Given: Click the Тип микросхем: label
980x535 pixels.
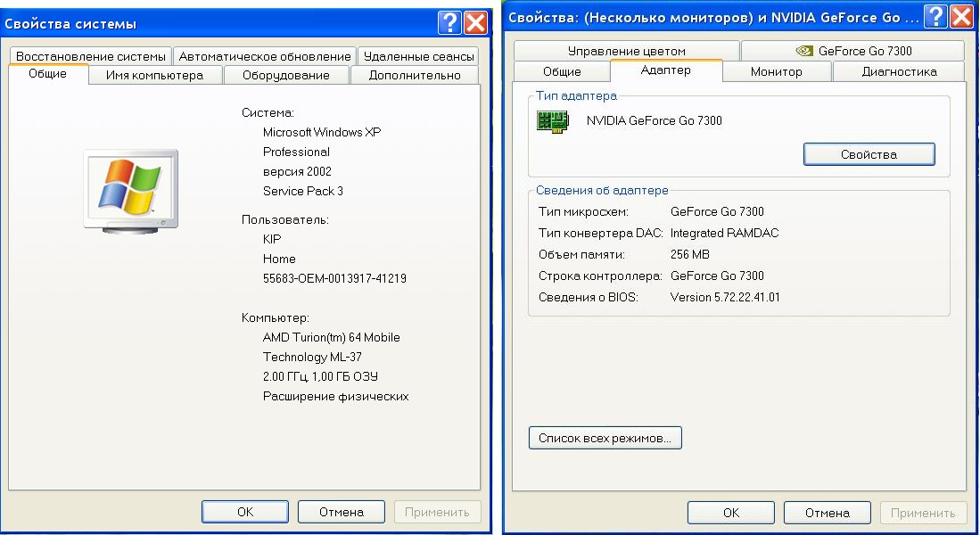Looking at the screenshot, I should tap(583, 212).
